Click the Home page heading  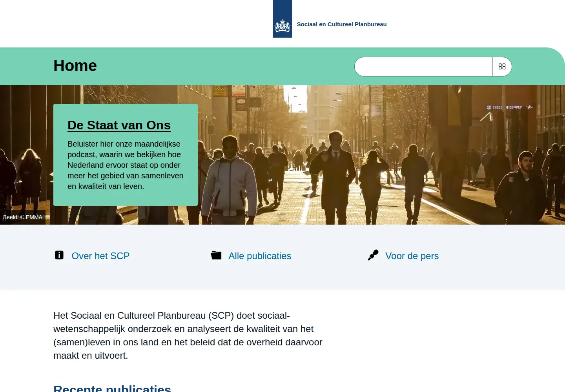pos(75,65)
